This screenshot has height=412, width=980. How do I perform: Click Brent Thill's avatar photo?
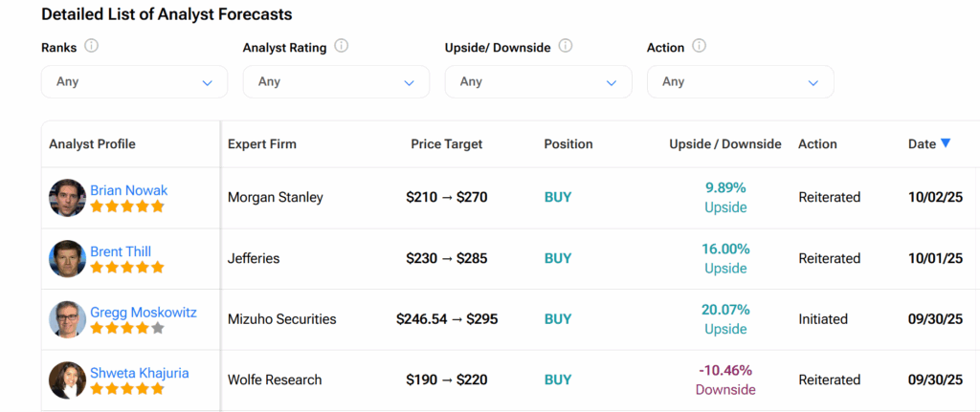pyautogui.click(x=67, y=259)
